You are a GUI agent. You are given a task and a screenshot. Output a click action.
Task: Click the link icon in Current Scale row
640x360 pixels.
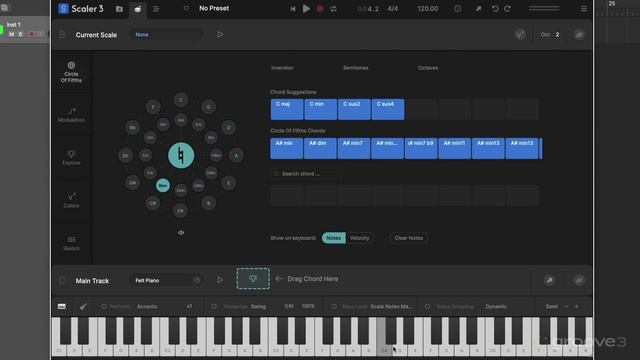point(579,35)
